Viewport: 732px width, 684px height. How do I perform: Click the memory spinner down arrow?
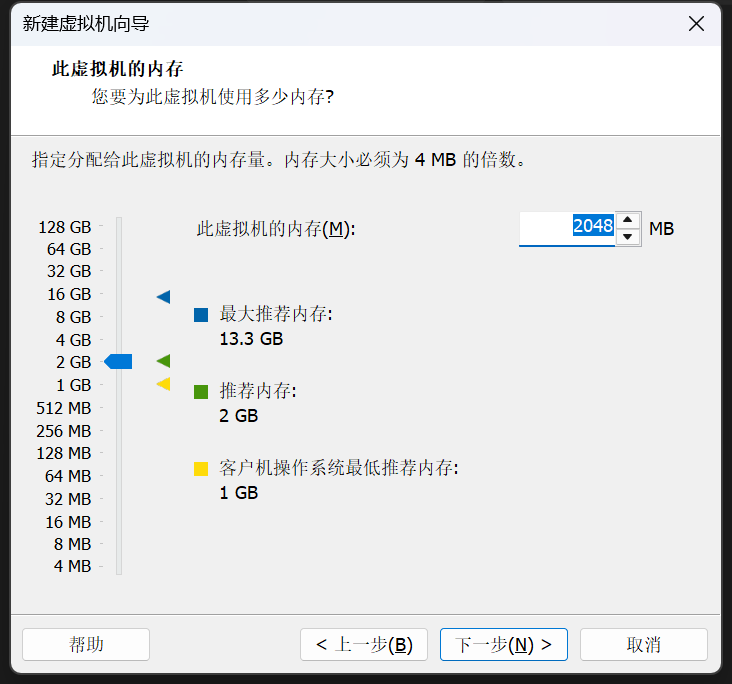tap(627, 237)
